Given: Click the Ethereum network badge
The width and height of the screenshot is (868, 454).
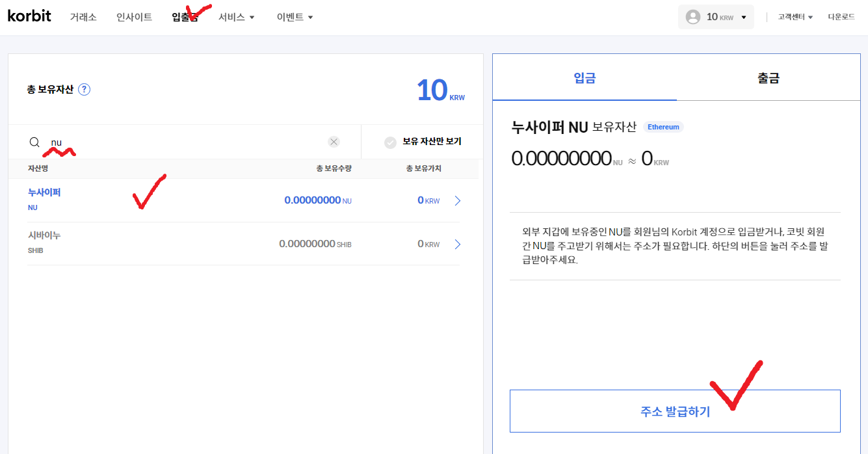Looking at the screenshot, I should [x=663, y=127].
